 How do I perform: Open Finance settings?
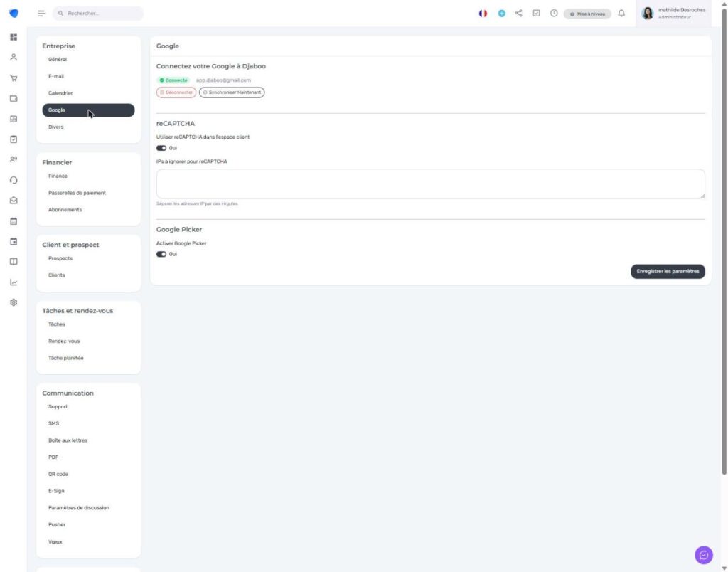[x=58, y=176]
